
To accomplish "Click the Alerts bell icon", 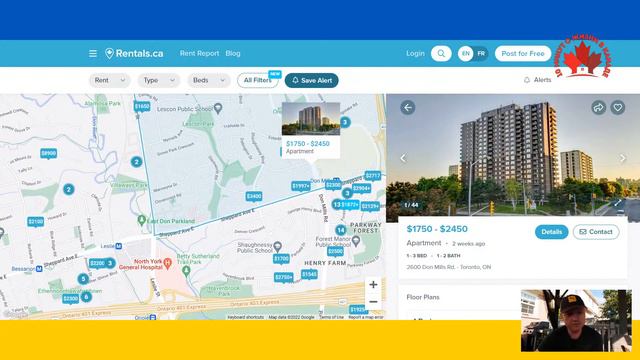I will pos(527,80).
